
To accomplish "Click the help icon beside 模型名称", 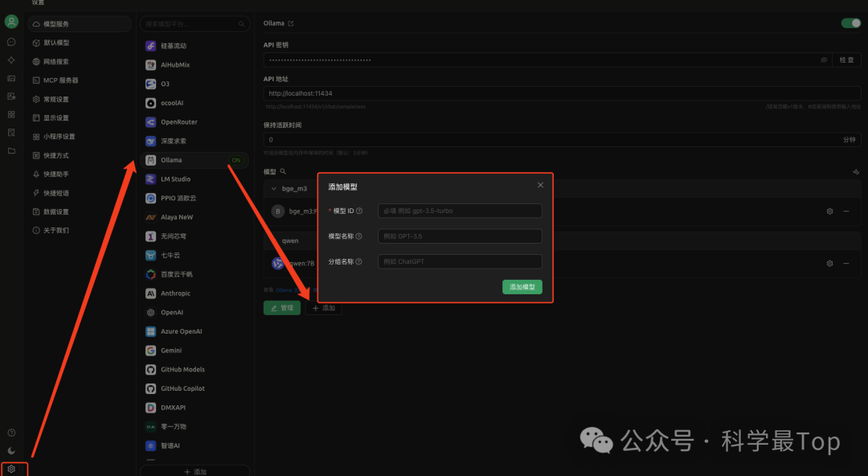I will 358,236.
